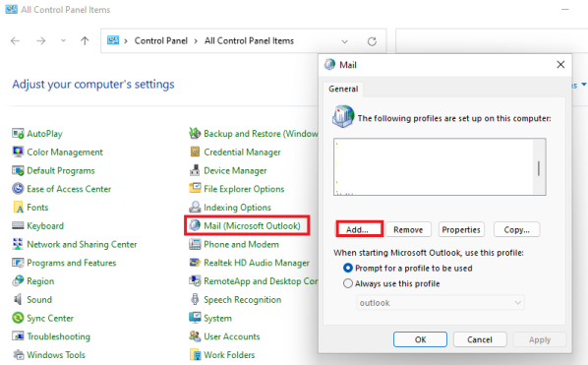
Task: Click chevron before All Control Panel Items
Action: pos(196,41)
